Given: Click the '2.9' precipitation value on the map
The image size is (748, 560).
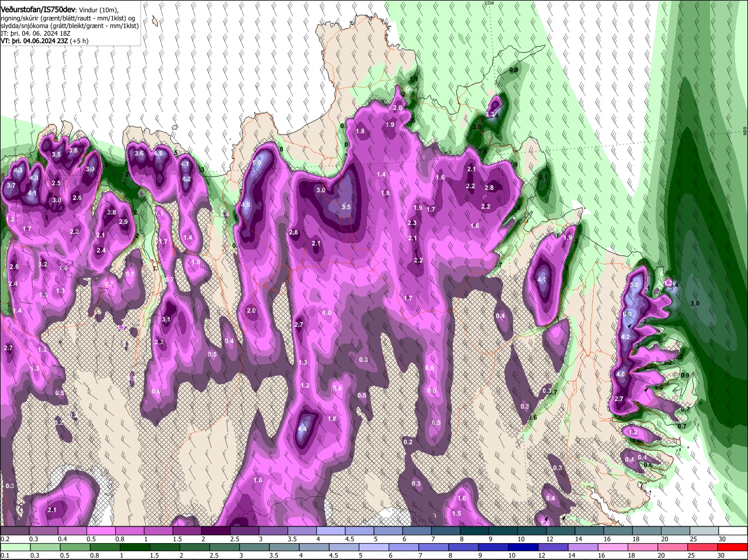Looking at the screenshot, I should tap(123, 222).
